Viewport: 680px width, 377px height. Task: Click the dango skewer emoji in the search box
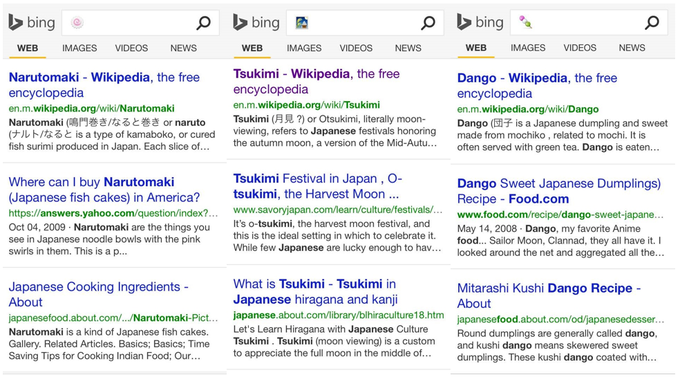pos(526,22)
